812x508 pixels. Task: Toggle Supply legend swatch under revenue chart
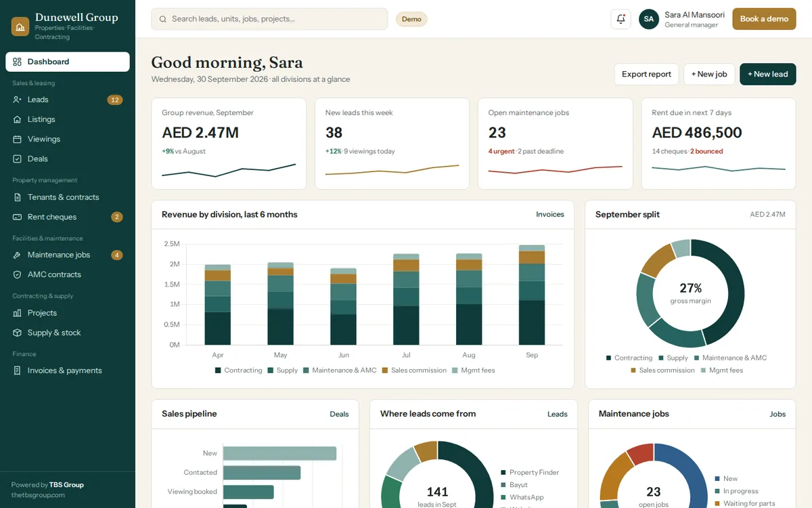point(271,371)
